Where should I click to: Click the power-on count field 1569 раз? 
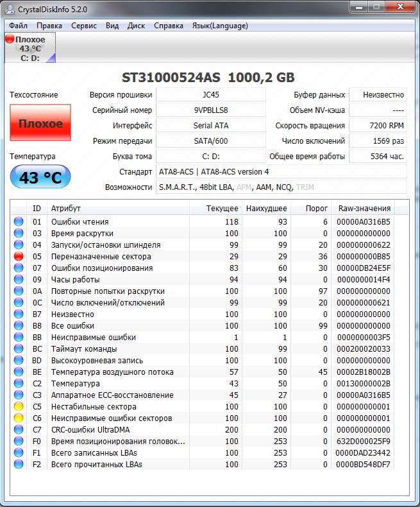pyautogui.click(x=378, y=141)
